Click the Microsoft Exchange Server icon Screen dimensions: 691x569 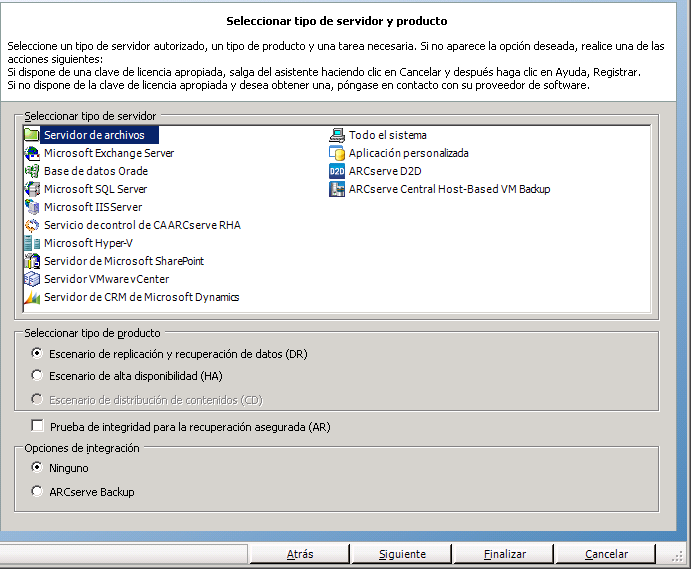[32, 153]
